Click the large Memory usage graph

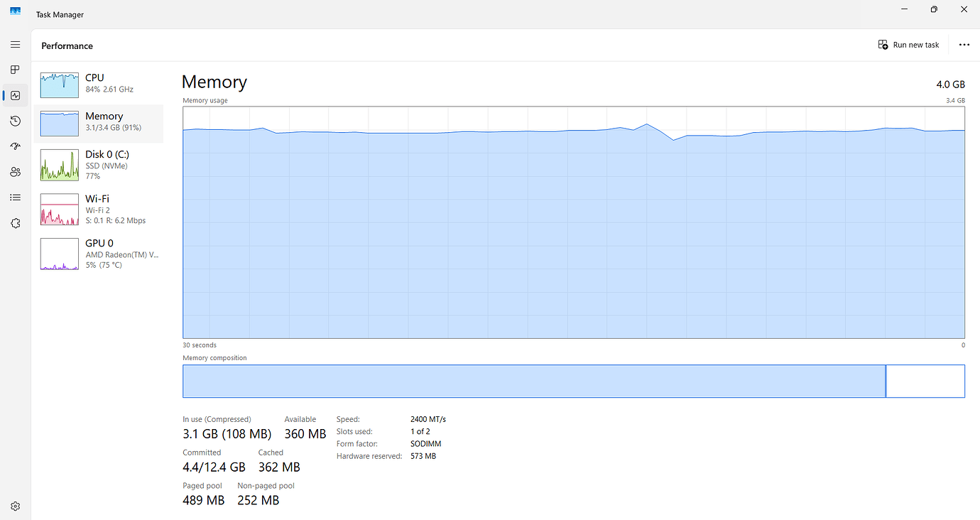point(574,222)
